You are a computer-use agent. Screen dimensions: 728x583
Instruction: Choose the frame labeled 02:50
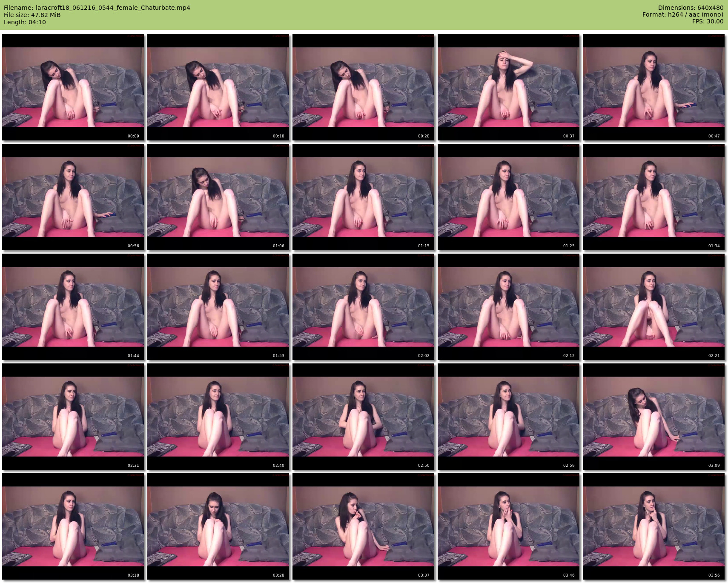[x=363, y=417]
